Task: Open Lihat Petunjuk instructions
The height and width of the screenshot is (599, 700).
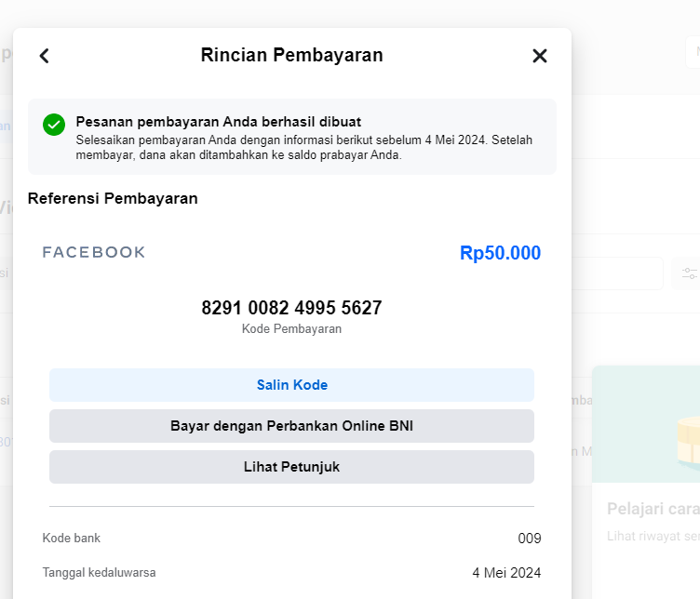Action: [291, 467]
